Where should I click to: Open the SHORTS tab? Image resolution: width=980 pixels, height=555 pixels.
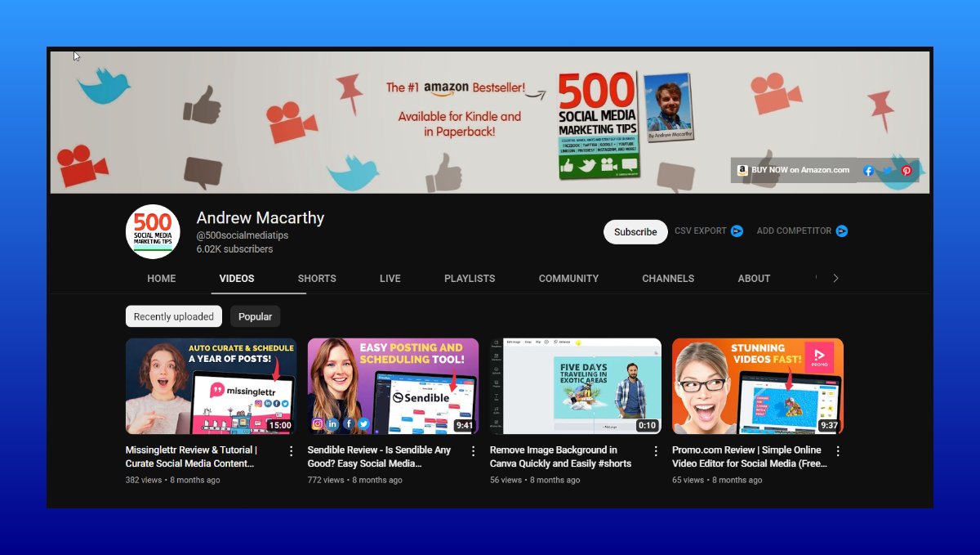tap(317, 279)
